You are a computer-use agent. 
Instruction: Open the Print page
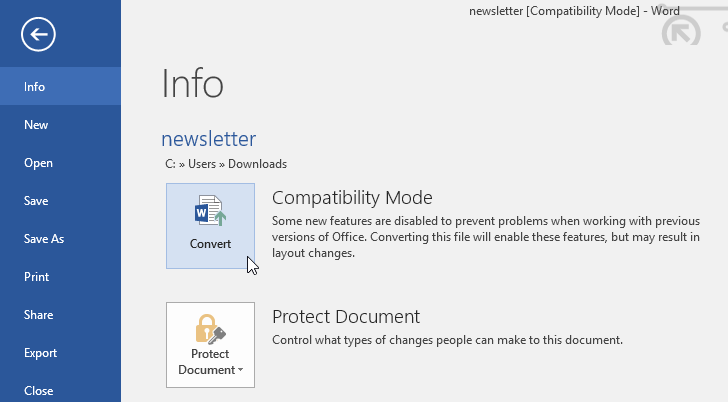click(x=36, y=277)
